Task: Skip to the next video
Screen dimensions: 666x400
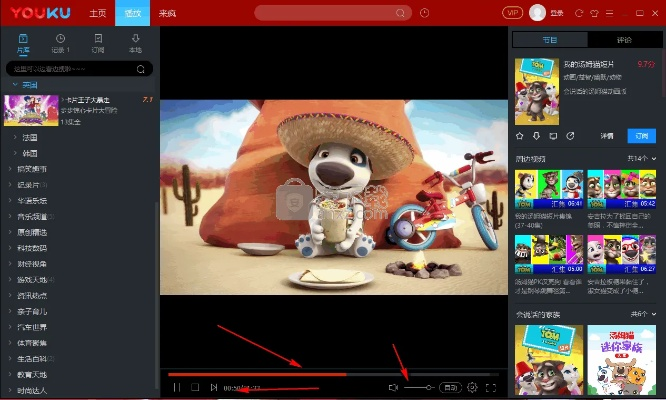Action: click(x=214, y=387)
